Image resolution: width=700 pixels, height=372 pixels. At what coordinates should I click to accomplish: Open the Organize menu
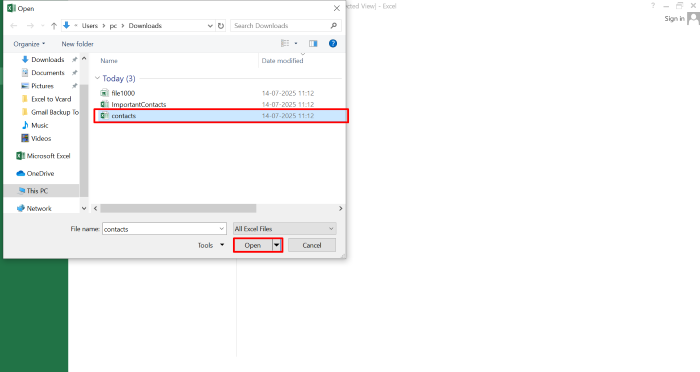29,44
